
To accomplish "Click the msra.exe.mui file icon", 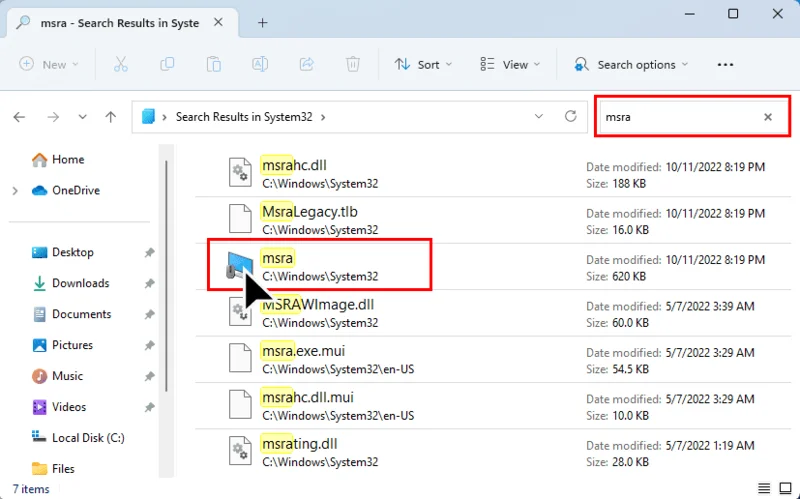I will click(240, 359).
